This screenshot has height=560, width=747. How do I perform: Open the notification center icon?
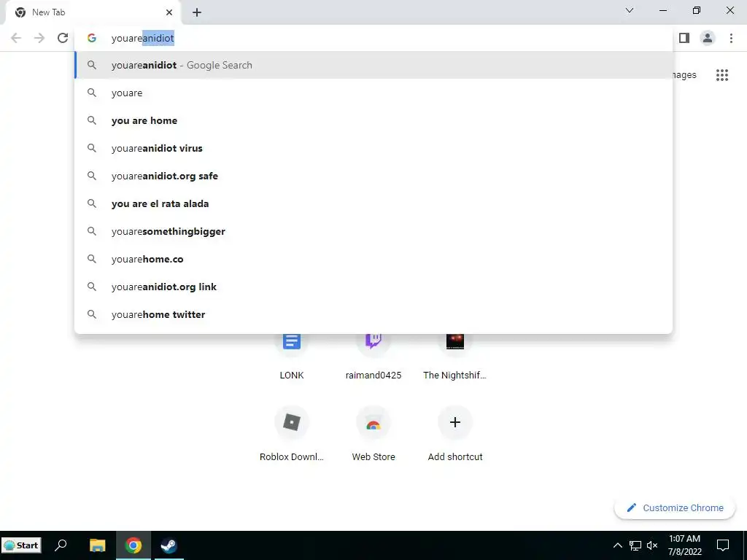tap(723, 545)
